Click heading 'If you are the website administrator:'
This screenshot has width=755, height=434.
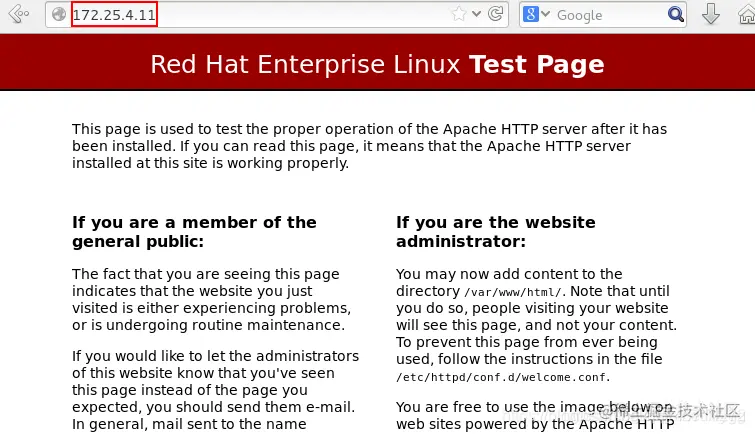(495, 232)
